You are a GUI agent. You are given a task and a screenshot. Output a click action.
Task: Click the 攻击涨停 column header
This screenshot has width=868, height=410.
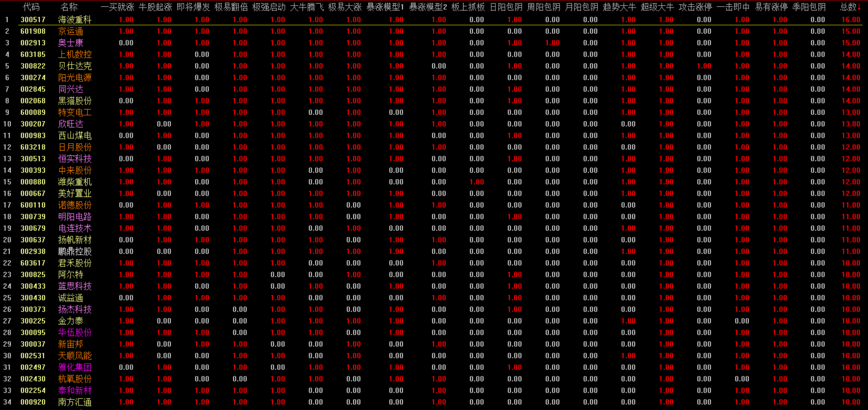[695, 7]
